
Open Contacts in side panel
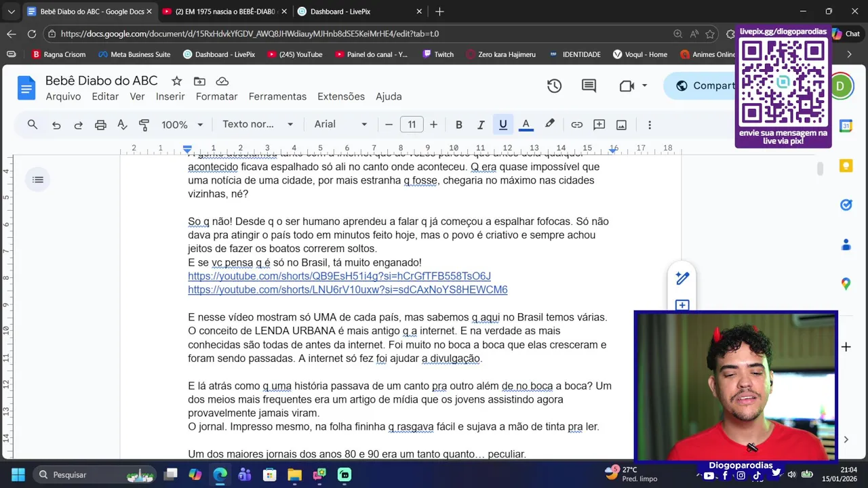[846, 245]
